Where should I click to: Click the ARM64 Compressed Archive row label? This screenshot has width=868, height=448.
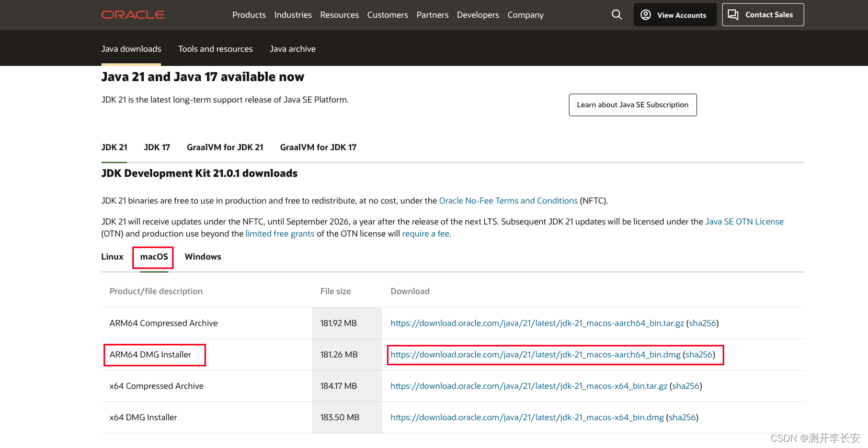pos(164,323)
